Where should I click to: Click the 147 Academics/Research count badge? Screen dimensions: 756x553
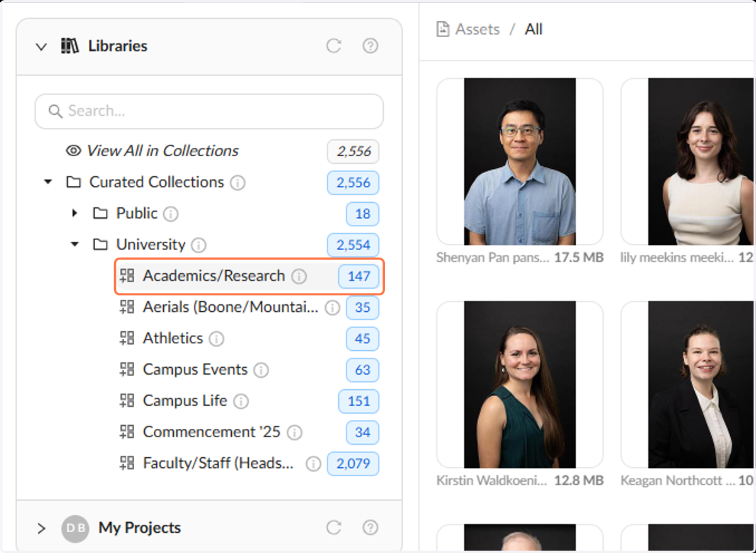pos(359,276)
